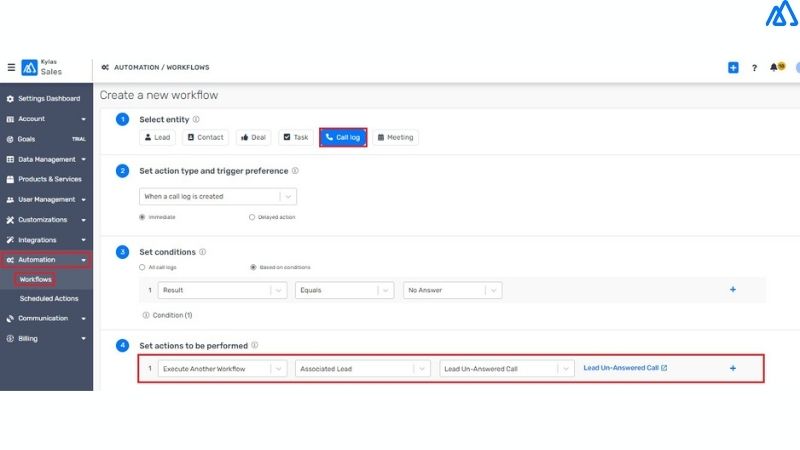Choose the Contact entity
The height and width of the screenshot is (450, 800).
(x=205, y=137)
